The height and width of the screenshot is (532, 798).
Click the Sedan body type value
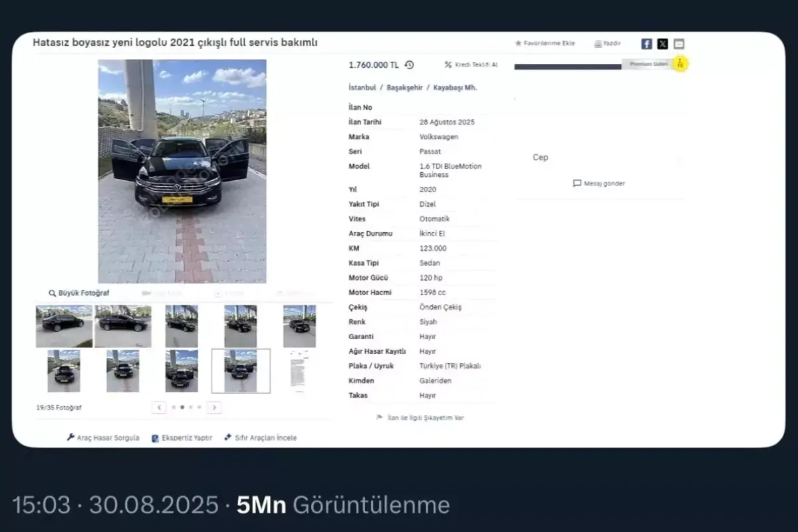pos(430,263)
